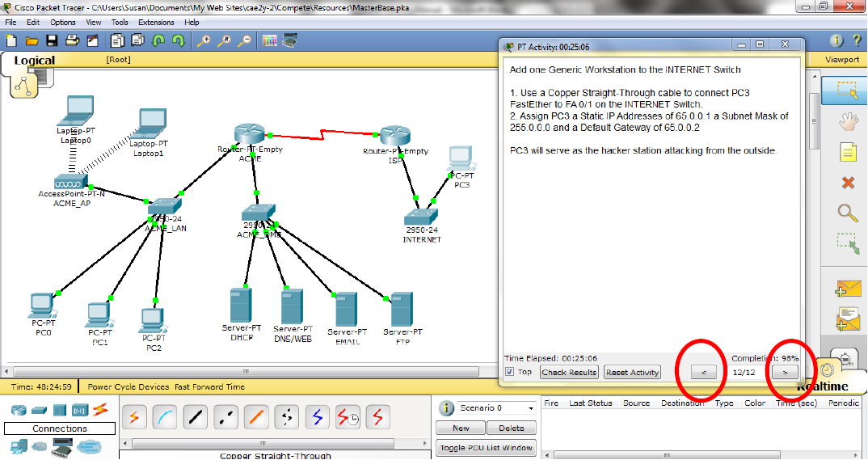Click the Check Results button
Screen dimensions: 868x460
tap(569, 372)
